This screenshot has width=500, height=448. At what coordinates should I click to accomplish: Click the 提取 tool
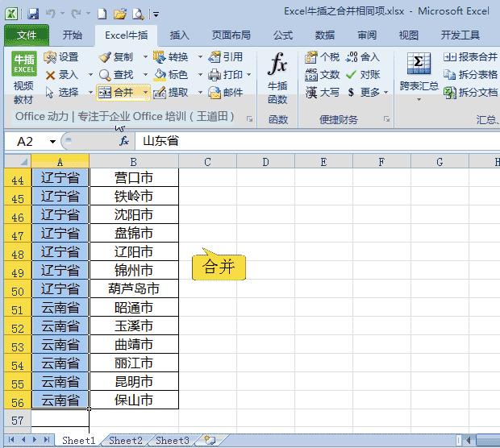pos(171,93)
